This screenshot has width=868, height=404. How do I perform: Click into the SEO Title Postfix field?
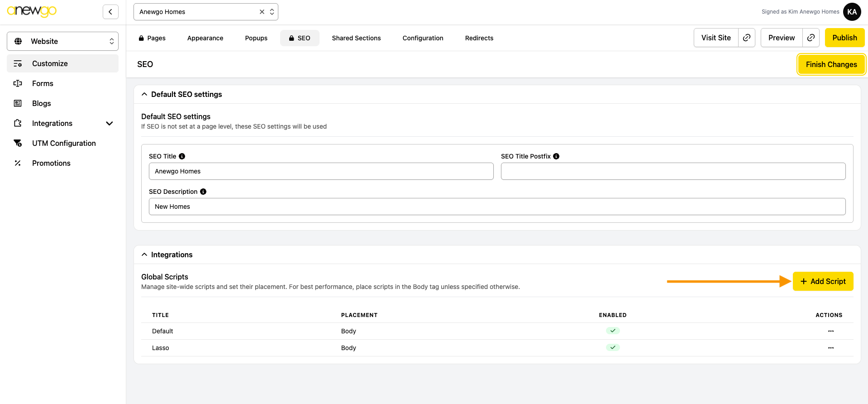coord(673,171)
